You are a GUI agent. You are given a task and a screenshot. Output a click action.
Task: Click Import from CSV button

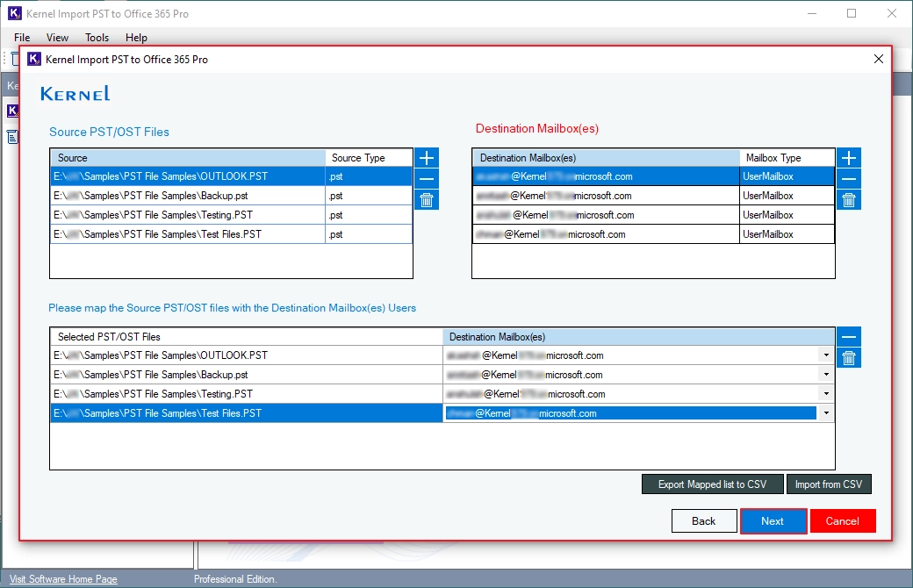(829, 484)
